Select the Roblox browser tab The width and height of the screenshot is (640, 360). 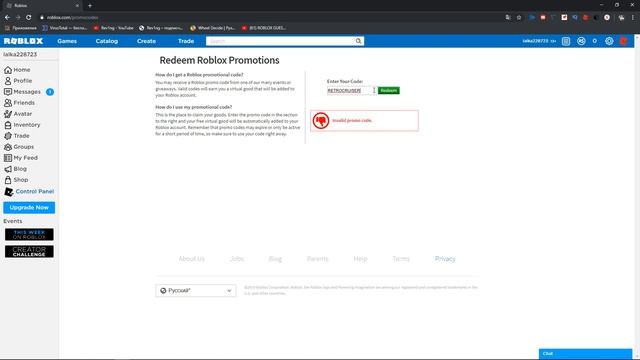(42, 6)
